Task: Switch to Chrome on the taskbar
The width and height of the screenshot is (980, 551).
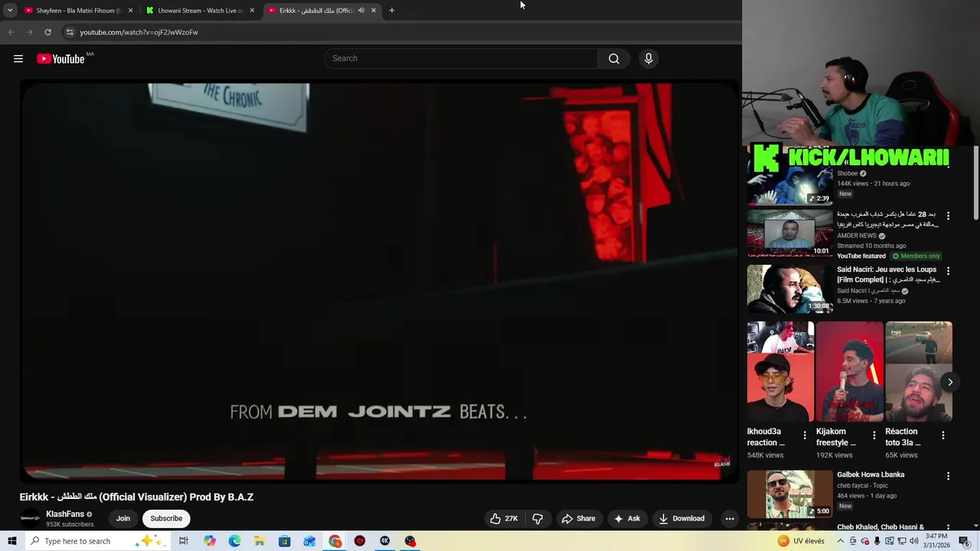Action: point(335,541)
